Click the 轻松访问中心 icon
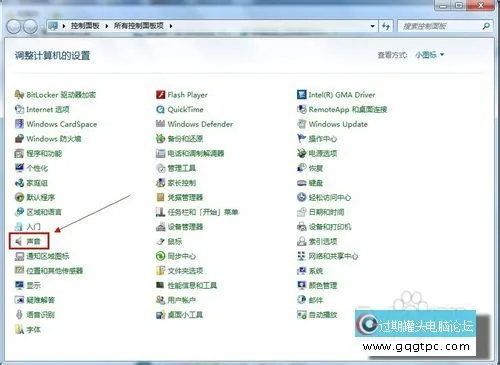500x365 pixels. coord(301,197)
